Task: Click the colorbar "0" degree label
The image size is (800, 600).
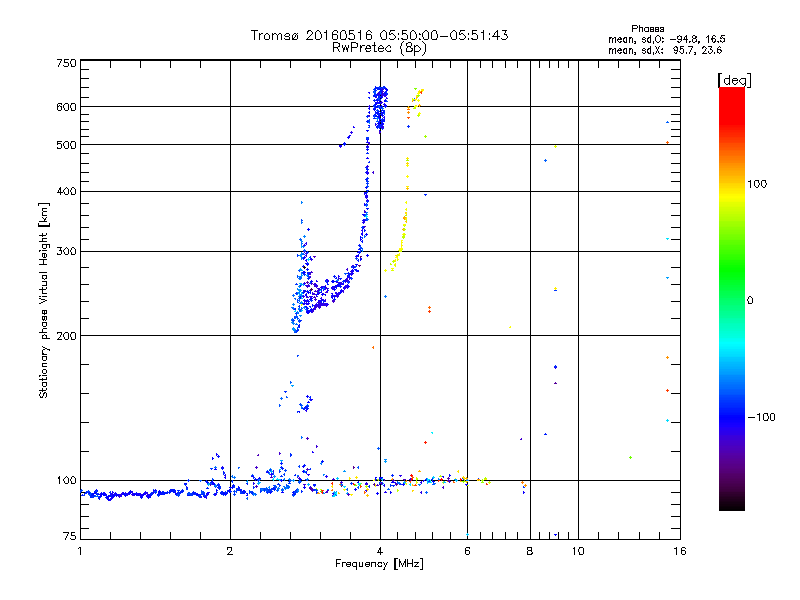Action: [x=750, y=301]
